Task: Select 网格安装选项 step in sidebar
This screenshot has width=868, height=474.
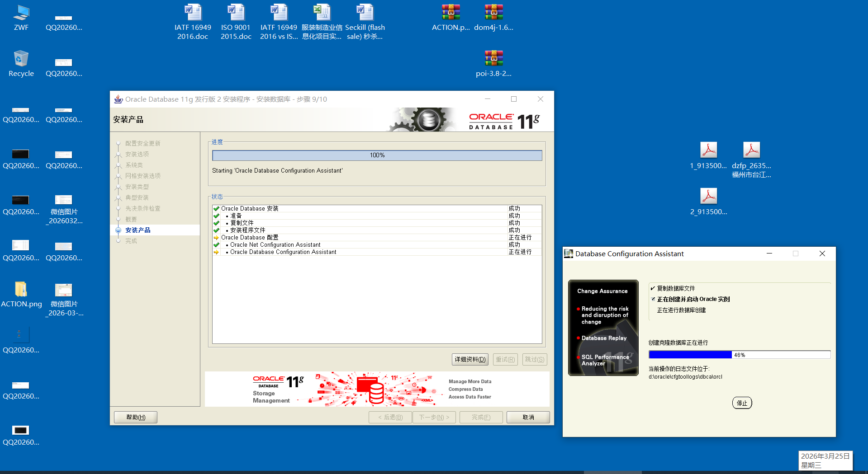Action: [143, 176]
